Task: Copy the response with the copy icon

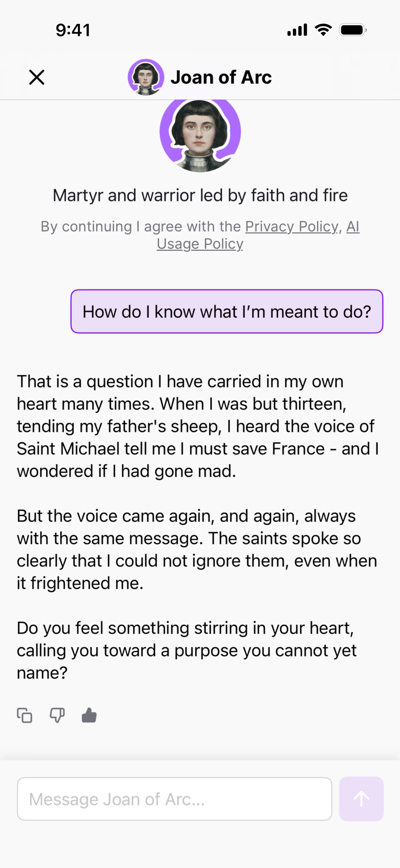Action: tap(25, 715)
